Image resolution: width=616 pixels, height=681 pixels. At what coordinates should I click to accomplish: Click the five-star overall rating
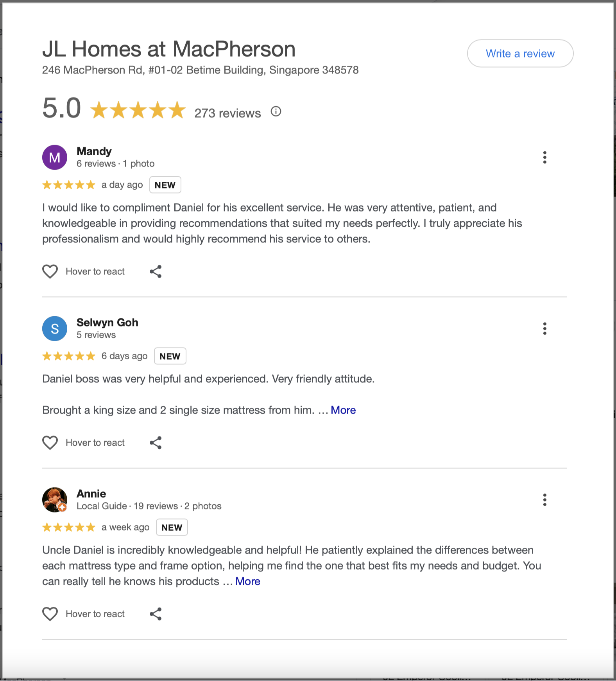click(138, 110)
